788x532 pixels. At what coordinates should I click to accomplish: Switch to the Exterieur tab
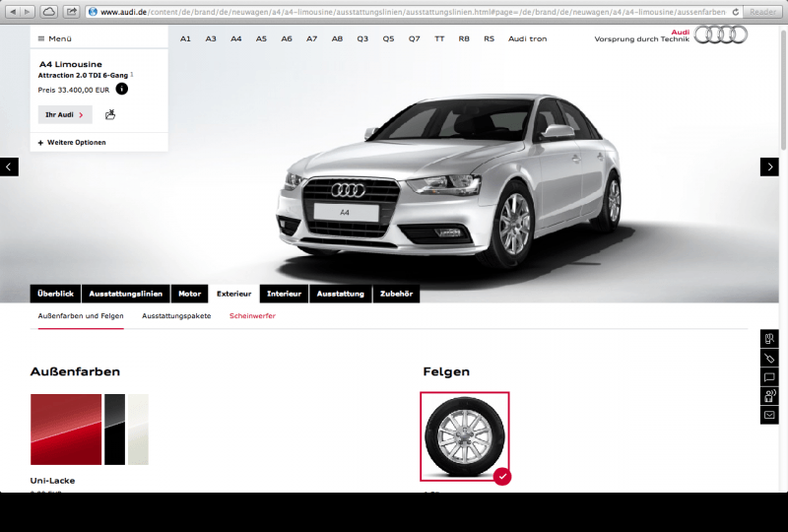(233, 294)
